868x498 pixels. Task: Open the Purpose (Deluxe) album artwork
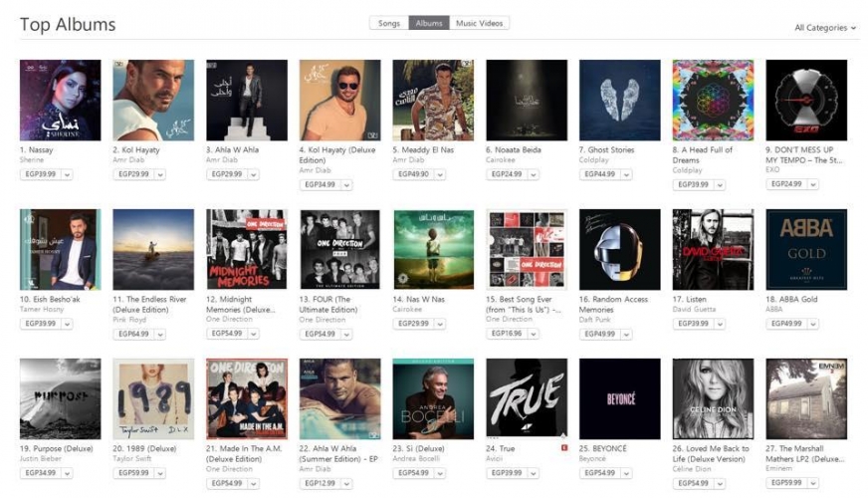(x=61, y=398)
